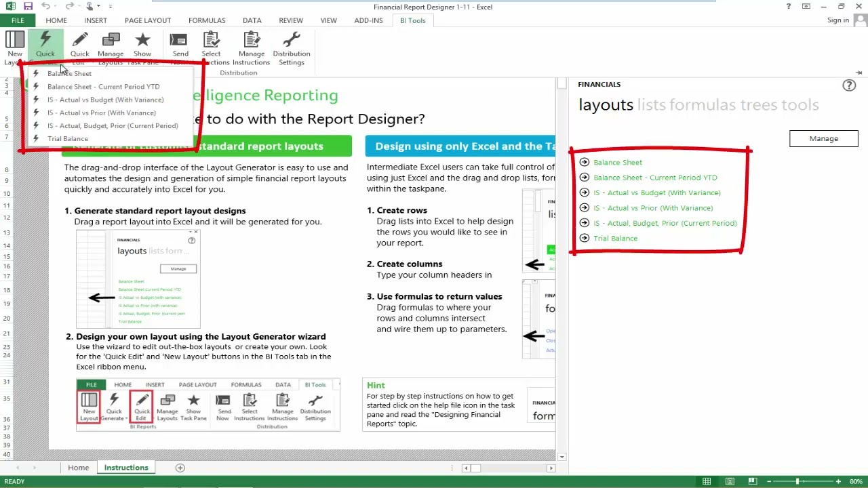Choose Balance Sheet - Current Period YTD in dropdown menu
The width and height of the screenshot is (868, 488).
pyautogui.click(x=112, y=87)
